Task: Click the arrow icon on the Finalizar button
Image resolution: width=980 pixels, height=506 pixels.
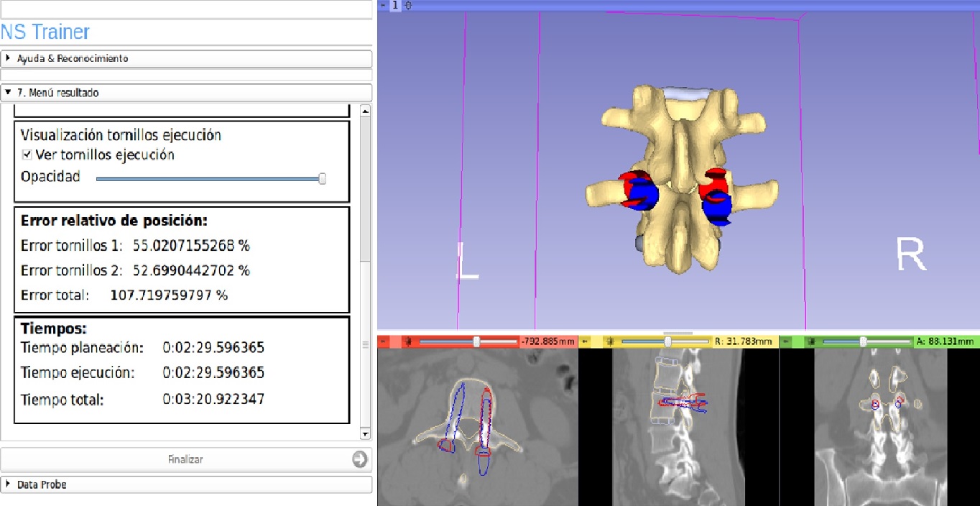Action: click(360, 459)
